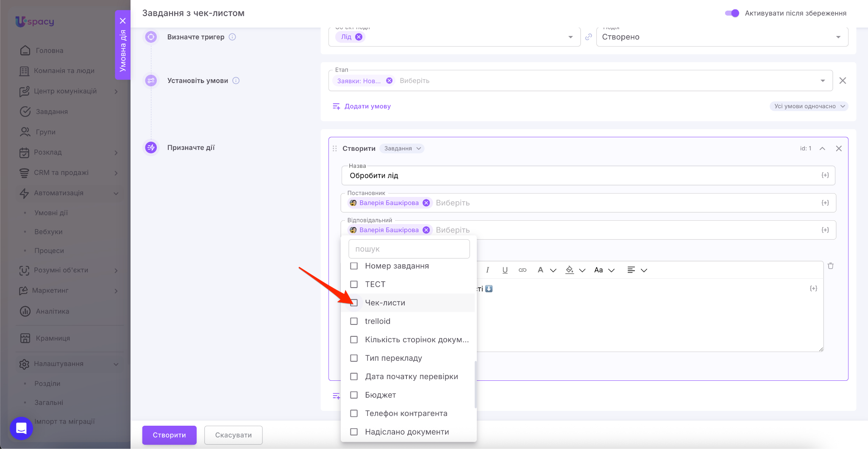Check the Чек-листи checkbox
Viewport: 868px width, 449px height.
pos(354,303)
